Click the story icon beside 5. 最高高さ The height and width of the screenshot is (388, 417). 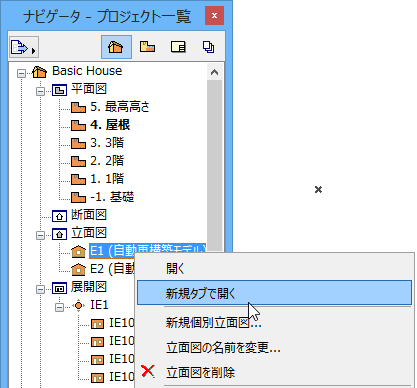[x=78, y=107]
